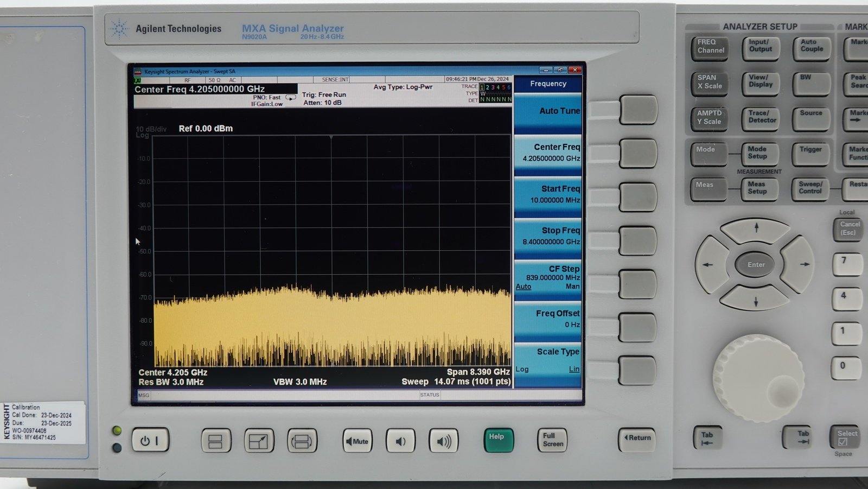Click the bezel key beside Auto Tune
This screenshot has width=868, height=489.
(638, 111)
